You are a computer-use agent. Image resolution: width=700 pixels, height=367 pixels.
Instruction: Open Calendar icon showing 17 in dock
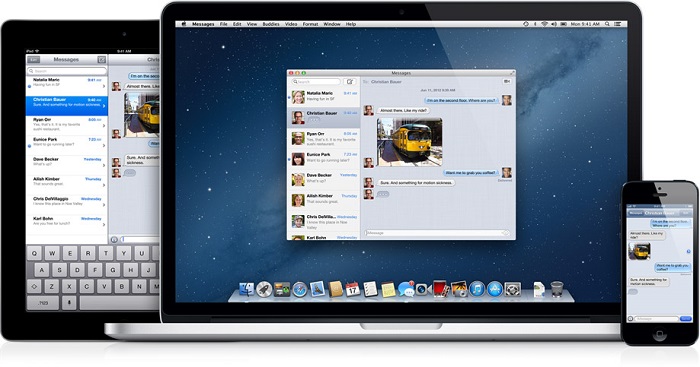[x=353, y=289]
